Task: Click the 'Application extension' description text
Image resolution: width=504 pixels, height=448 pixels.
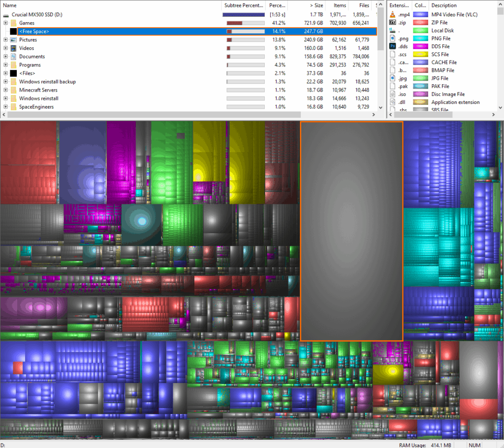Action: [455, 102]
